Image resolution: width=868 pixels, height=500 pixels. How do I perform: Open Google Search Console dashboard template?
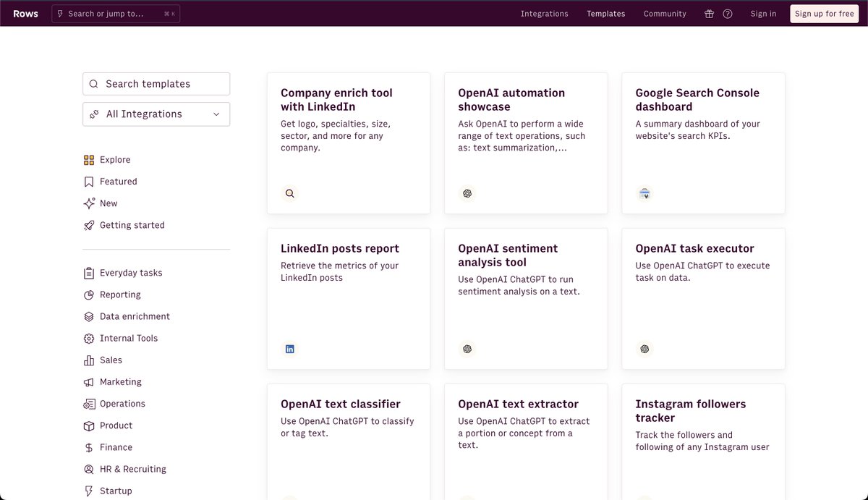click(x=703, y=143)
